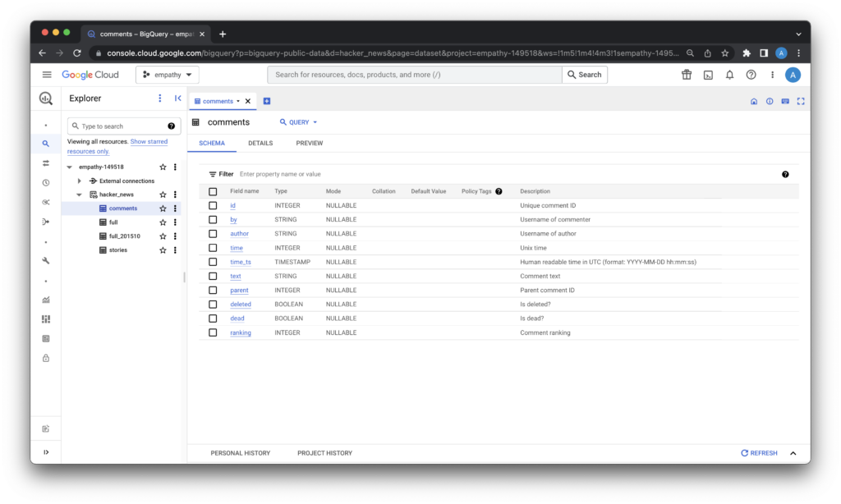Open the Google Cloud navigation hamburger menu

47,75
